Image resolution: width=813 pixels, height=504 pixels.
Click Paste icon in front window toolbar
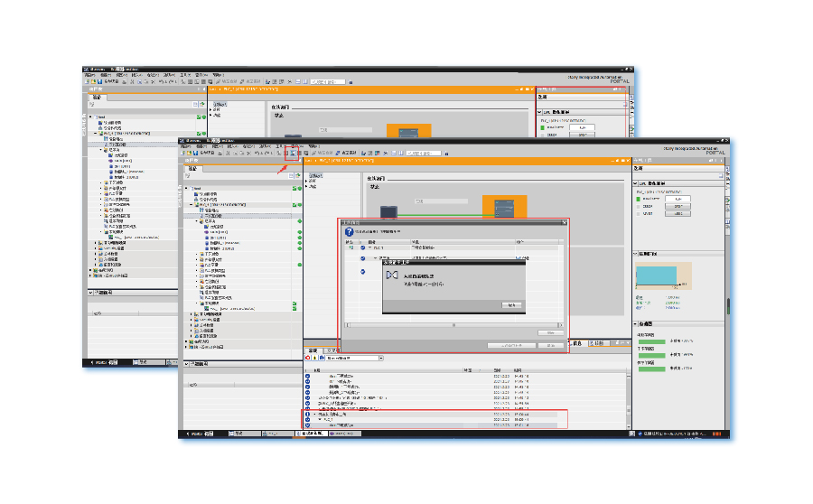pyautogui.click(x=241, y=154)
